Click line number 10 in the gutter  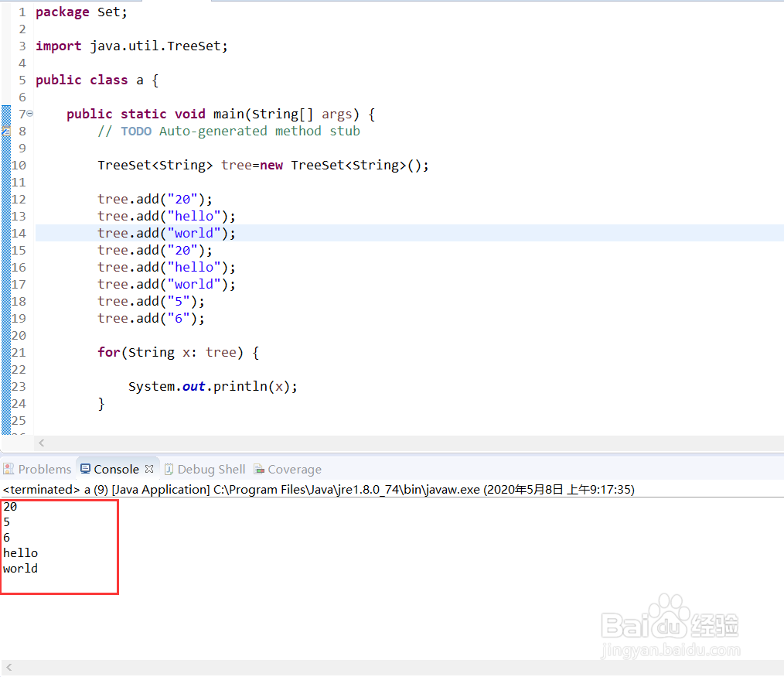point(19,165)
